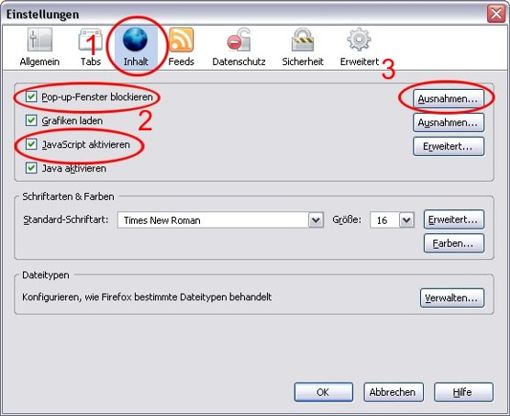
Task: Open the Erweitert JavaScript options button
Action: coord(448,146)
